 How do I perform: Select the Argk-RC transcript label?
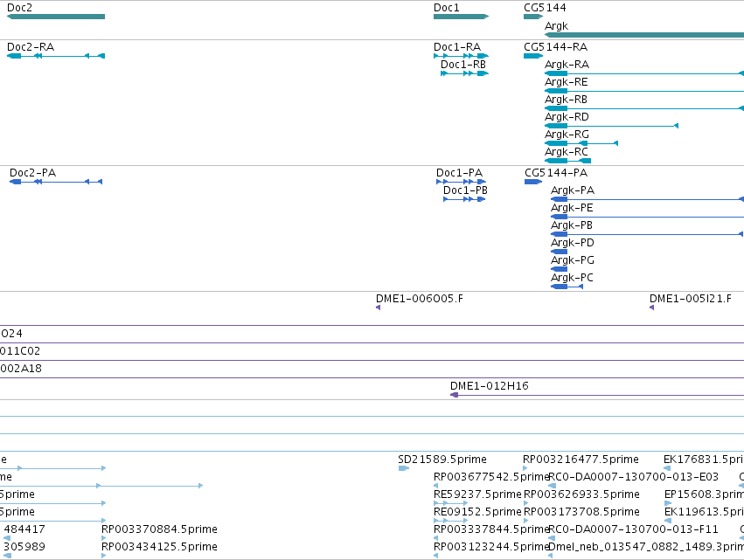(567, 152)
